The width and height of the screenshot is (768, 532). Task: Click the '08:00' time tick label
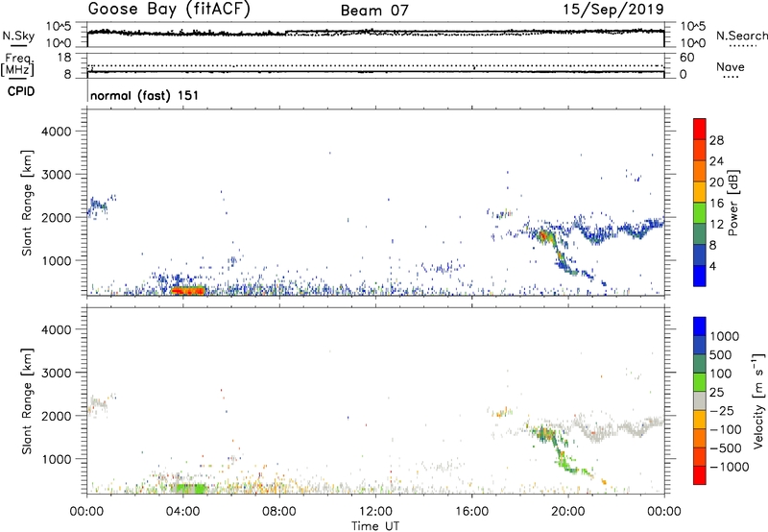(279, 512)
